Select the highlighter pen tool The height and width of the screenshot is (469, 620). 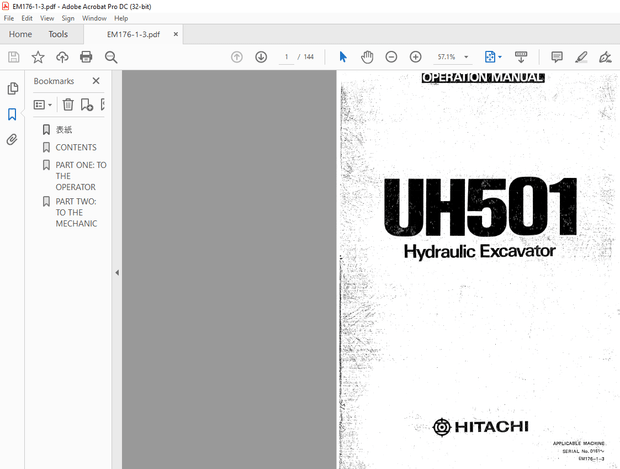(x=581, y=57)
